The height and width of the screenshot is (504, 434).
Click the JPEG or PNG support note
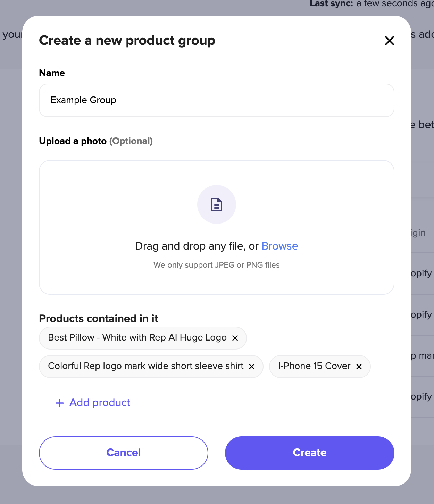coord(217,265)
